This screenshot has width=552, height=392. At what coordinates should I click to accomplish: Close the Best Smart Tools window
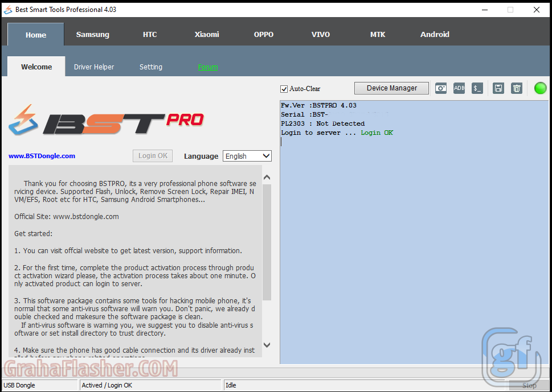click(x=537, y=10)
